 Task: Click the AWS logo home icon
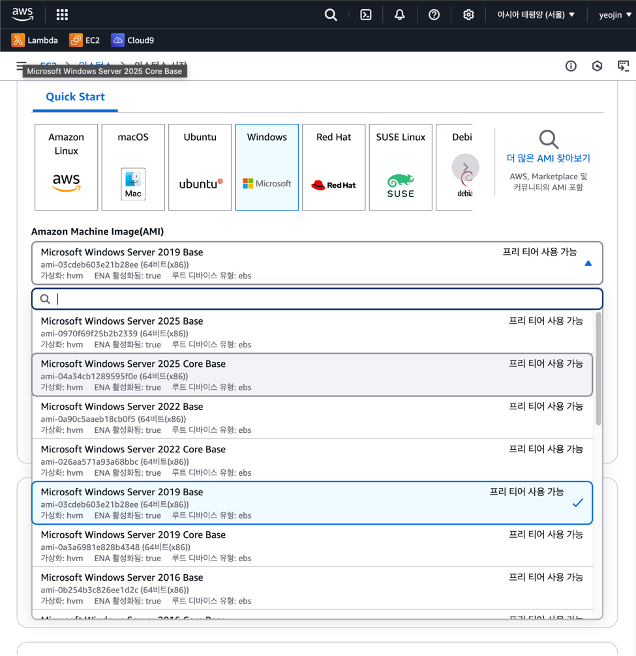click(x=22, y=14)
